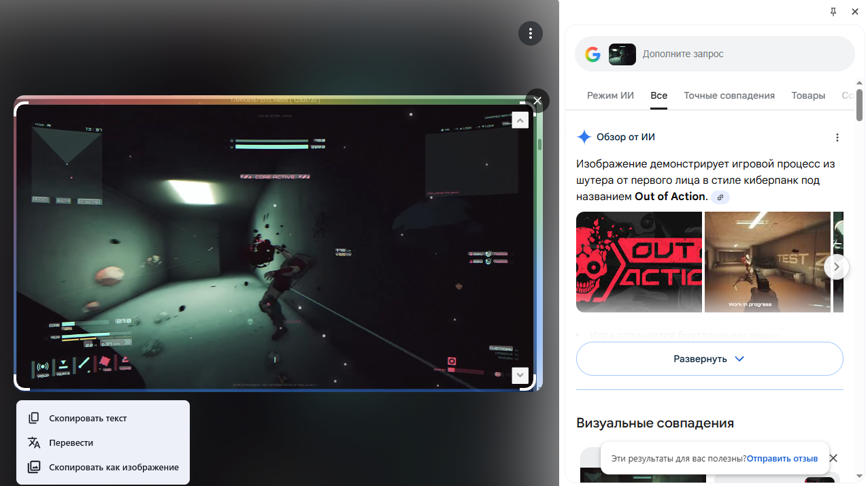Close the Lens side panel
Viewport: 868px width, 486px height.
855,12
